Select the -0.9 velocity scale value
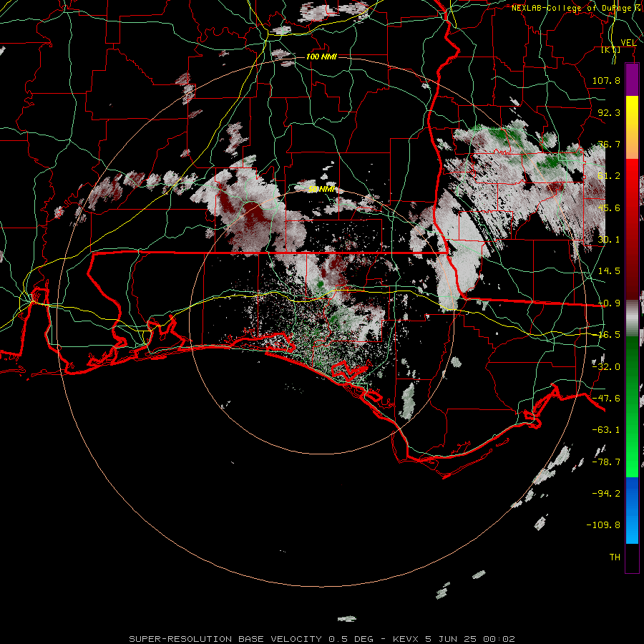 pos(609,303)
